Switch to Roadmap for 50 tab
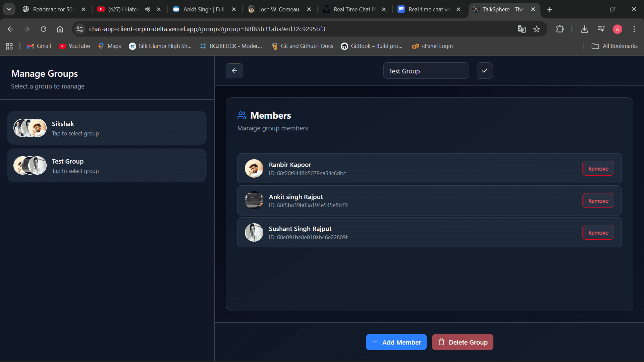This screenshot has height=362, width=644. pyautogui.click(x=52, y=9)
